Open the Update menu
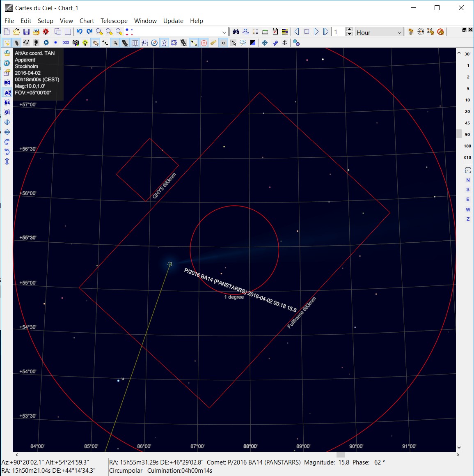 point(173,21)
